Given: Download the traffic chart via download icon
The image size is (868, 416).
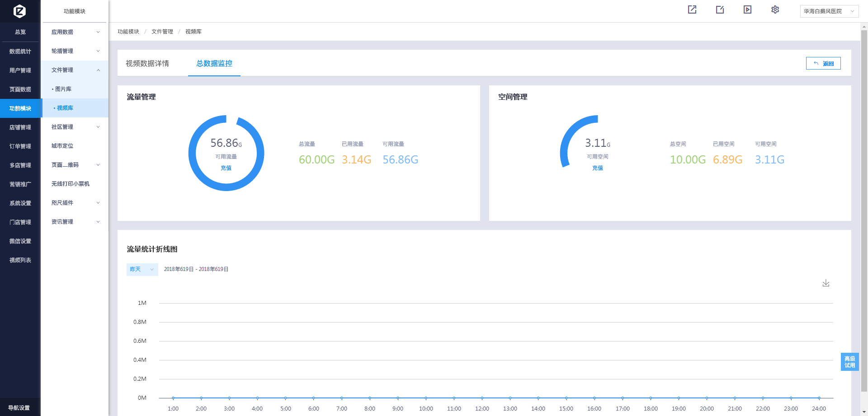Looking at the screenshot, I should click(x=826, y=283).
